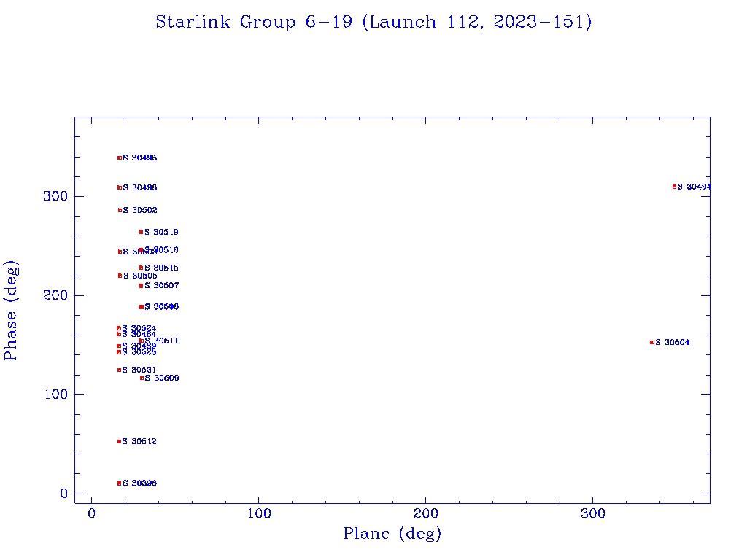
Task: Click the 200 tick label on Phase axis
Action: [56, 295]
